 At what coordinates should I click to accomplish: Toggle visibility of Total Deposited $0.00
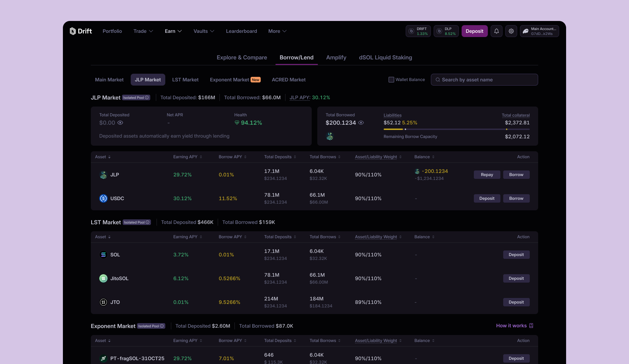pos(120,123)
